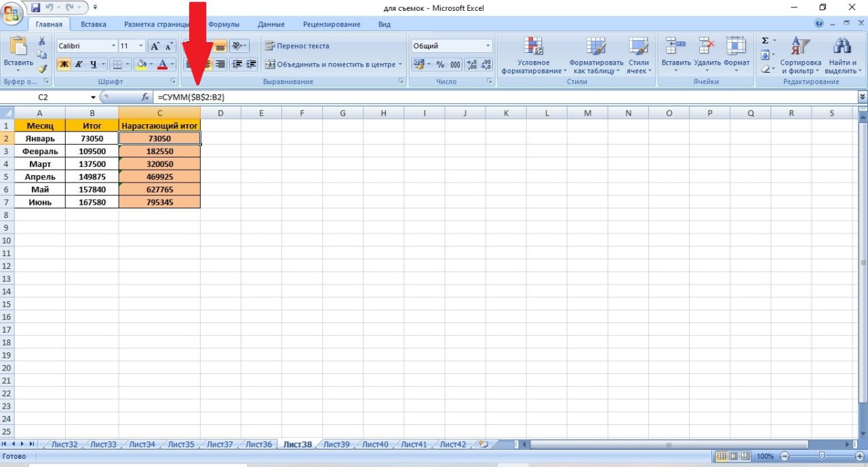Switch to the Рецензирование ribbon tab
The width and height of the screenshot is (868, 467).
coord(332,24)
